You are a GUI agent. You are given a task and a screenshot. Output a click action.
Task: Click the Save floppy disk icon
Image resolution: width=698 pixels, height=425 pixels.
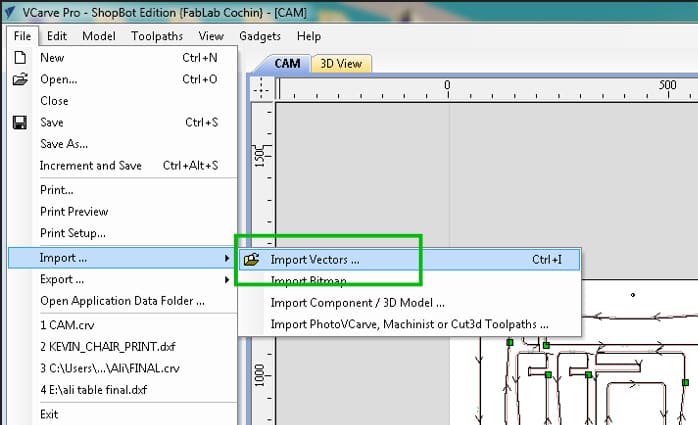pos(20,122)
